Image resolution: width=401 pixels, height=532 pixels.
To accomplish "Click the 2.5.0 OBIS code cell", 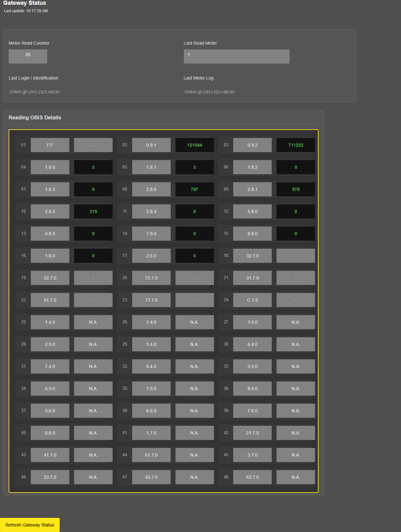I will [x=50, y=344].
